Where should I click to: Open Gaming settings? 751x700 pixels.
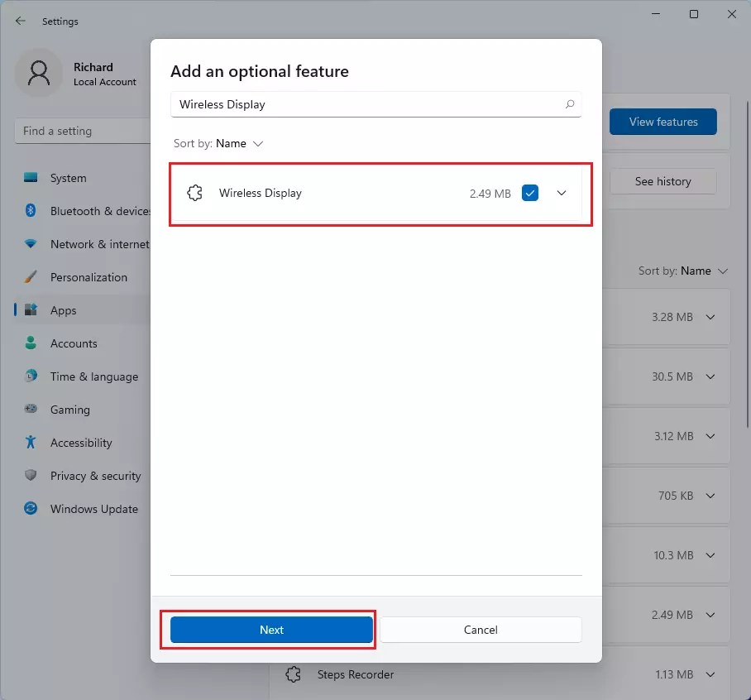pyautogui.click(x=69, y=410)
